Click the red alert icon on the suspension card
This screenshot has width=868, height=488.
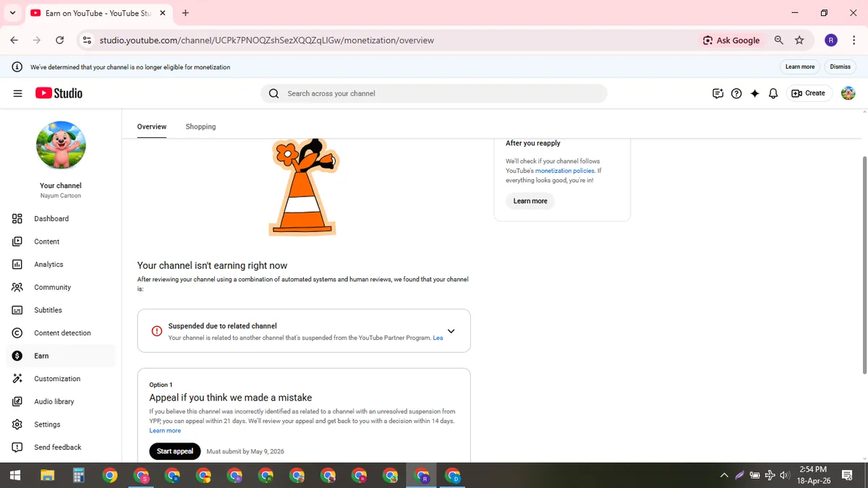point(157,331)
